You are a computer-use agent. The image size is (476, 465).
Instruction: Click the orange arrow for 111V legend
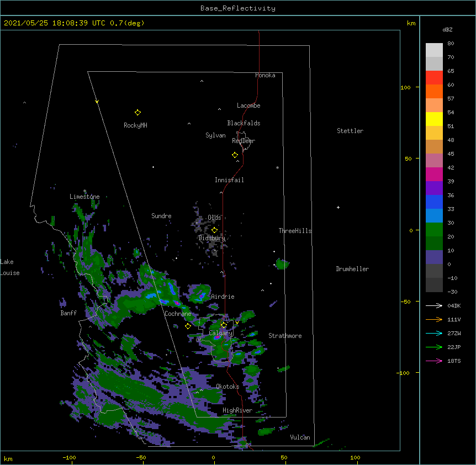point(434,319)
